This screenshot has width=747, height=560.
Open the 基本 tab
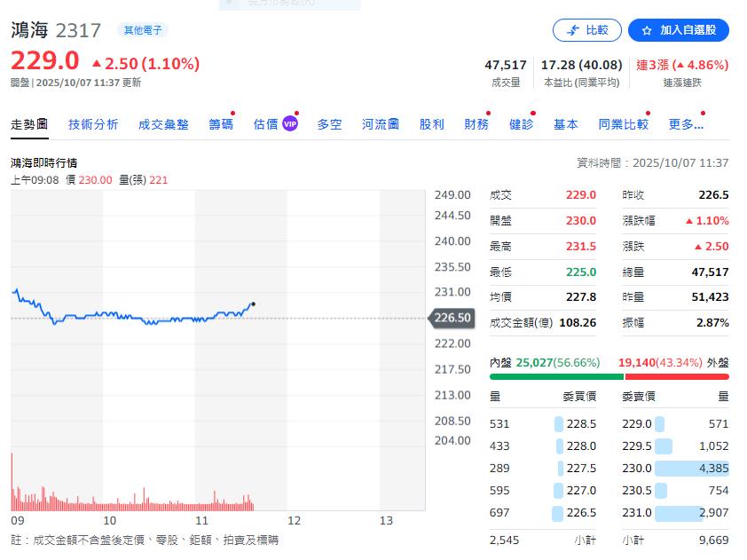[x=566, y=124]
